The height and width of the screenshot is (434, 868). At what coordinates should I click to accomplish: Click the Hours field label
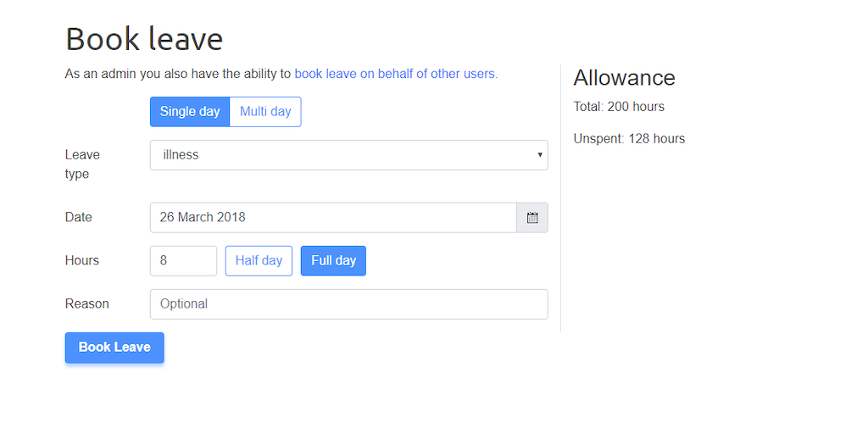click(x=82, y=261)
